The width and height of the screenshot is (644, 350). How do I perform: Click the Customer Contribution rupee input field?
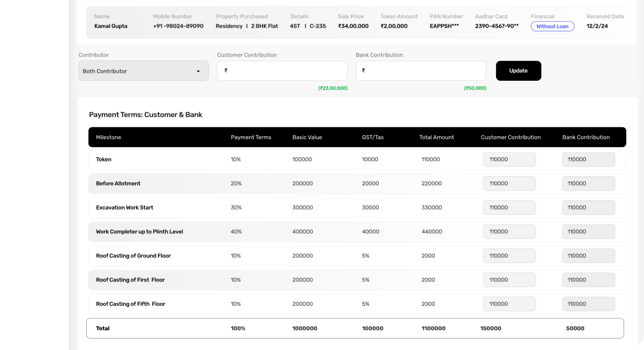pos(282,71)
